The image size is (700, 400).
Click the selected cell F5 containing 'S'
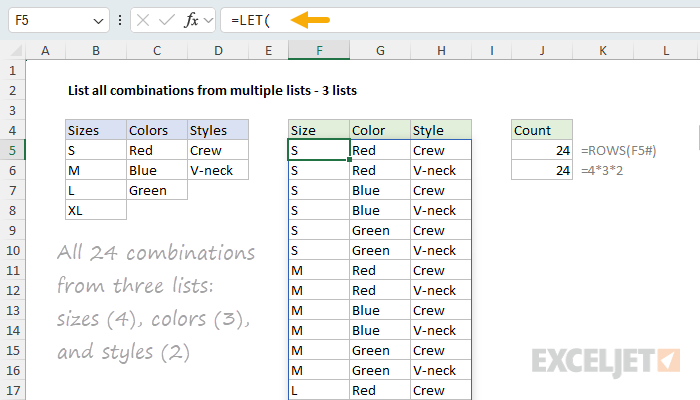pos(319,150)
